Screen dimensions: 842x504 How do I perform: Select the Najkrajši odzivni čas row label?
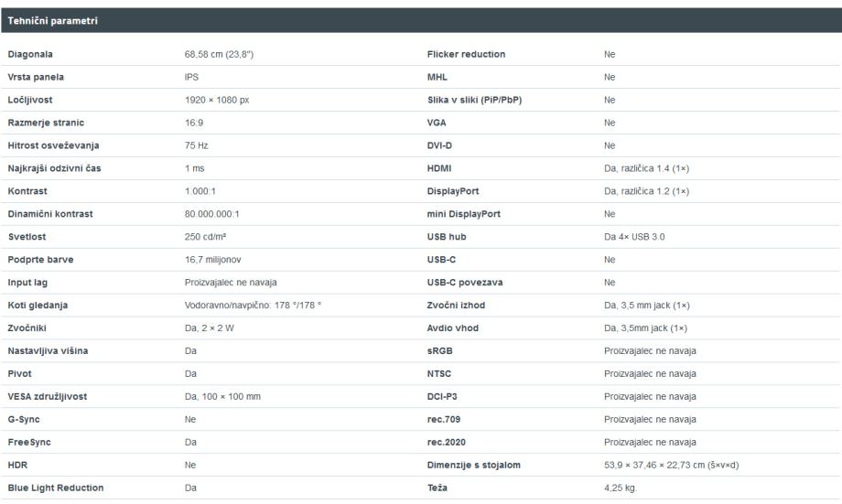tap(54, 168)
